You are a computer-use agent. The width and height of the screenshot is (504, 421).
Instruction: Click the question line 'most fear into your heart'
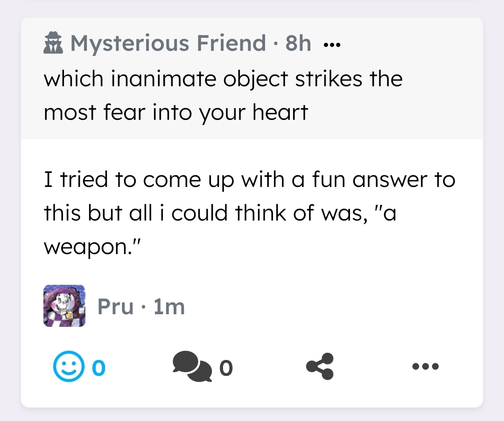[176, 112]
